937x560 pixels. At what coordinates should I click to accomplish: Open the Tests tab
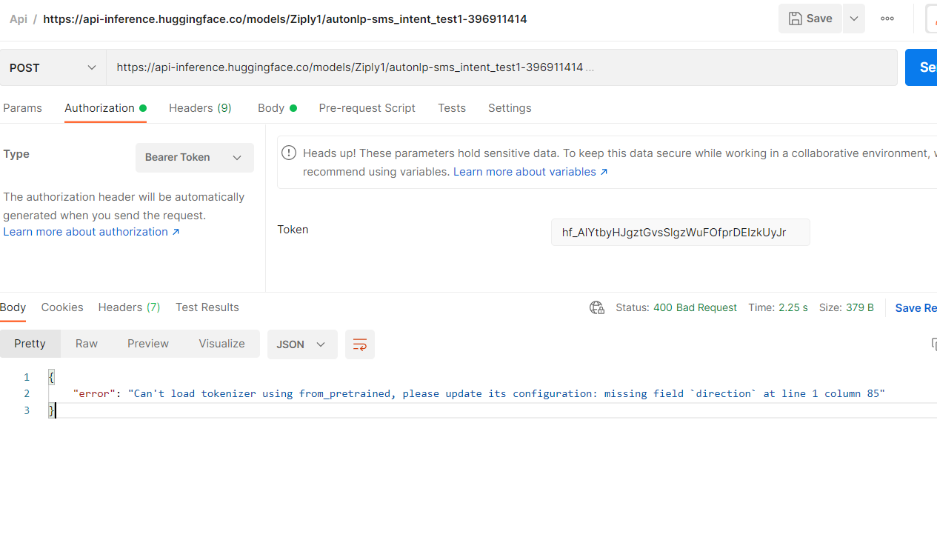(x=452, y=108)
